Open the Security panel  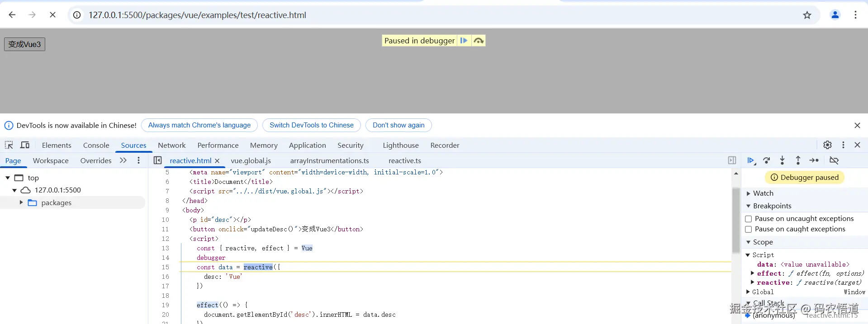click(350, 145)
